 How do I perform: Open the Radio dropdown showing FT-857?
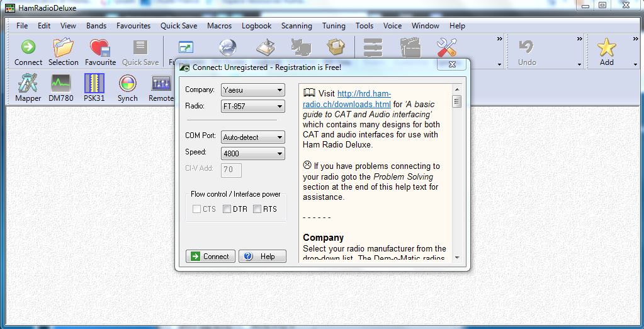253,106
